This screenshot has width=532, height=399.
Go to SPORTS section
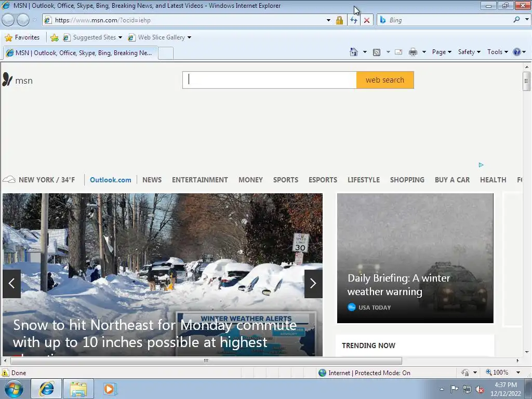click(x=286, y=180)
